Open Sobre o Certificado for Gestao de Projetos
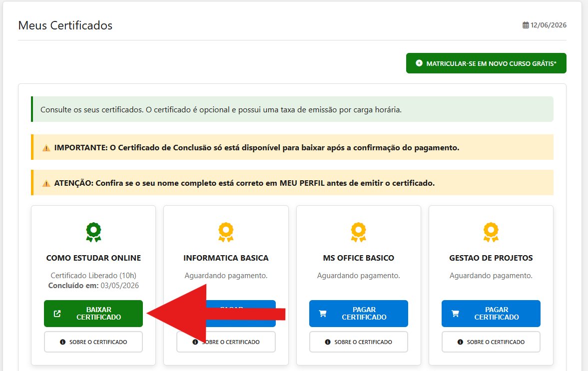Screen dimensions: 588x371 coord(491,342)
